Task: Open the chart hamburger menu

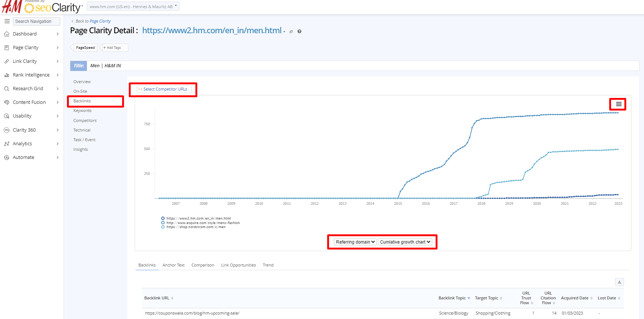Action: tap(618, 104)
